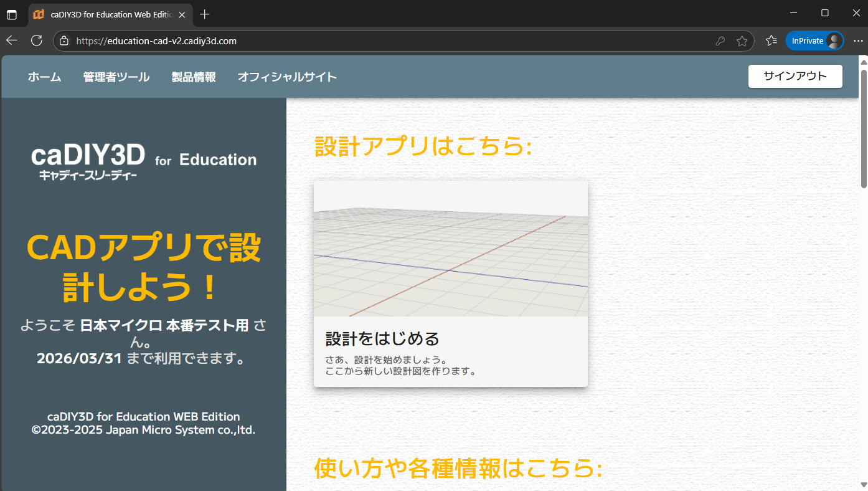Click the CADアプリで設計しよう！ headline
This screenshot has width=868, height=491.
(143, 267)
